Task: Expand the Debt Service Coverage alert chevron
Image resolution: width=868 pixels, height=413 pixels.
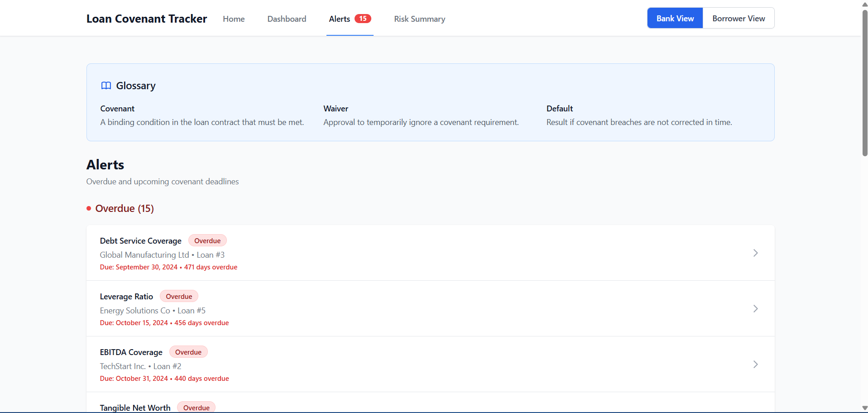Action: pos(755,253)
